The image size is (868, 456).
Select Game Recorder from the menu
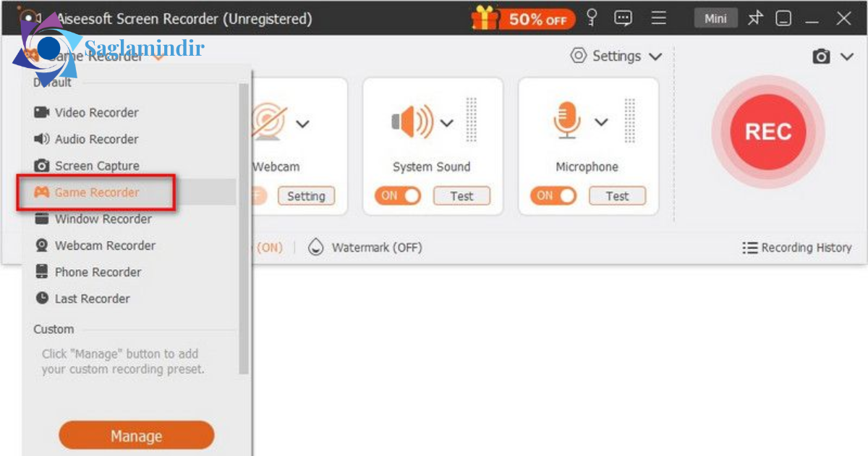[127, 193]
